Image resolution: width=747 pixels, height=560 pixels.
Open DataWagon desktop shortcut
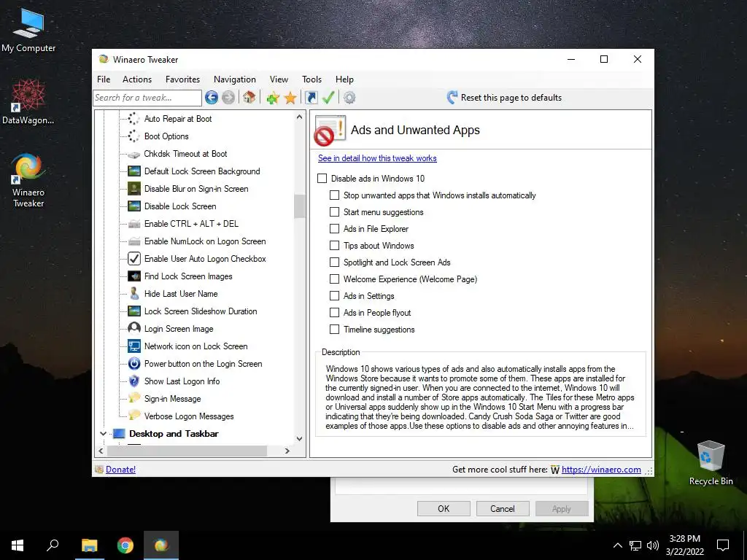pyautogui.click(x=28, y=102)
